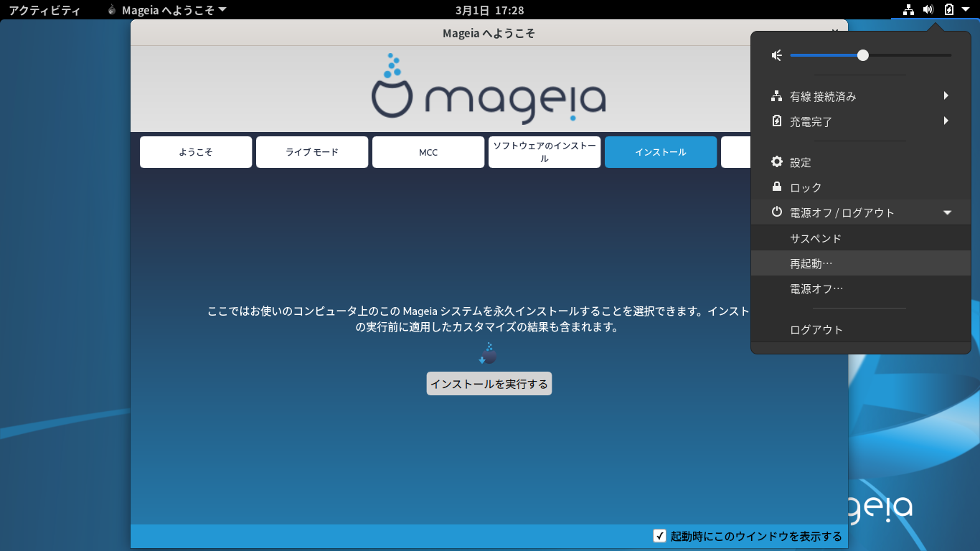Viewport: 980px width, 551px height.
Task: Click the Mageia へようこそ window title bar
Action: [x=489, y=33]
